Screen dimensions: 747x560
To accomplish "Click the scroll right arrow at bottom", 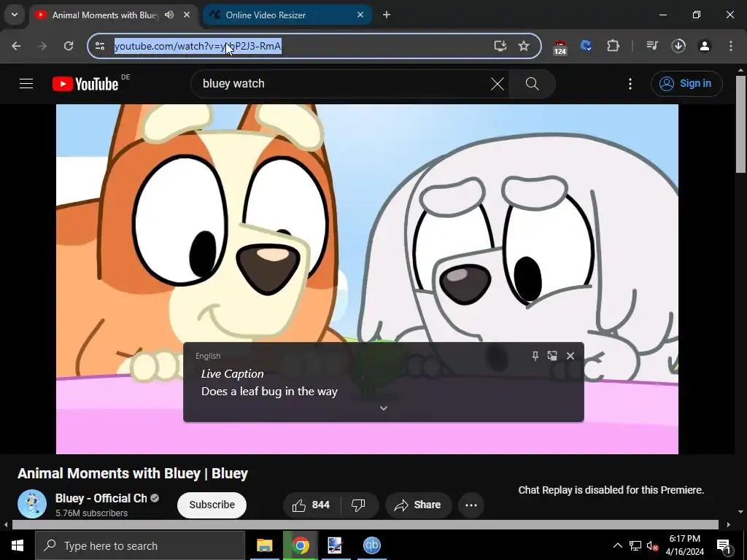I will coord(729,525).
